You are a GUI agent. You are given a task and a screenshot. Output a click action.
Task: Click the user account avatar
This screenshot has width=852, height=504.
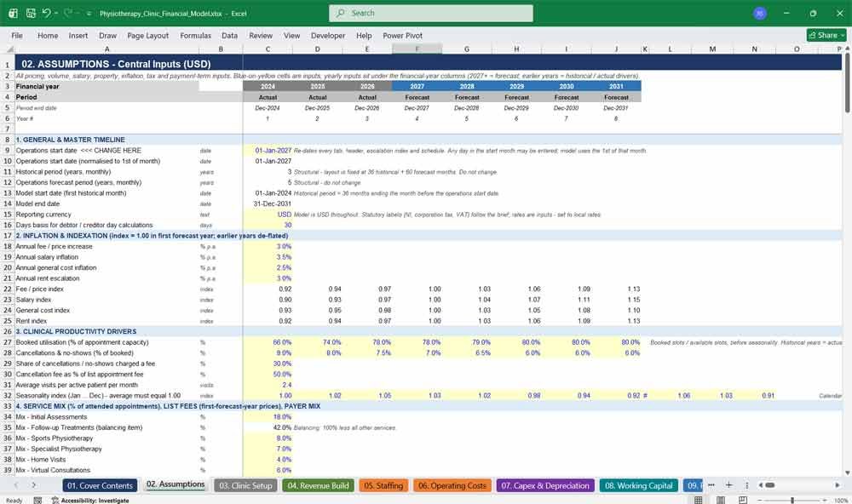click(x=760, y=13)
